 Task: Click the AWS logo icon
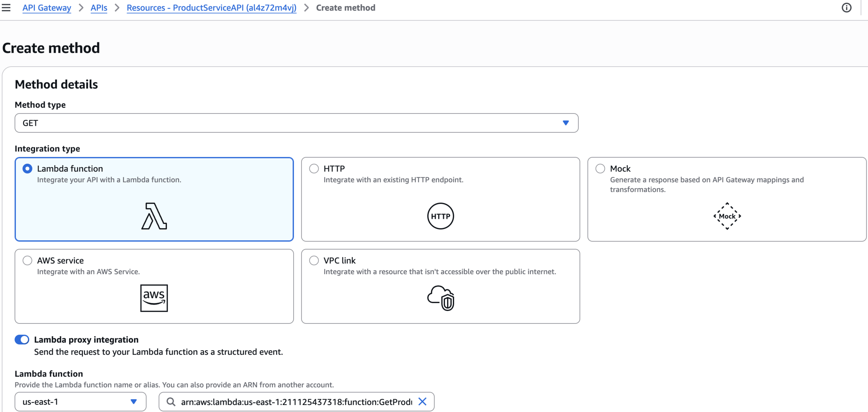click(154, 298)
